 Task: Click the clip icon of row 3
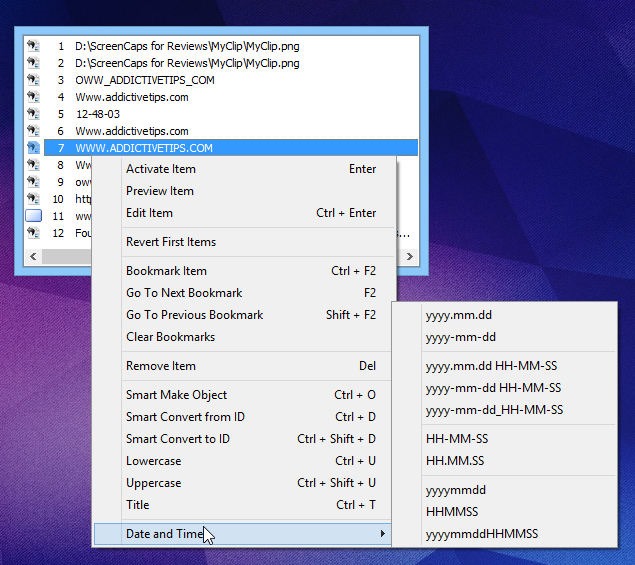pyautogui.click(x=33, y=80)
